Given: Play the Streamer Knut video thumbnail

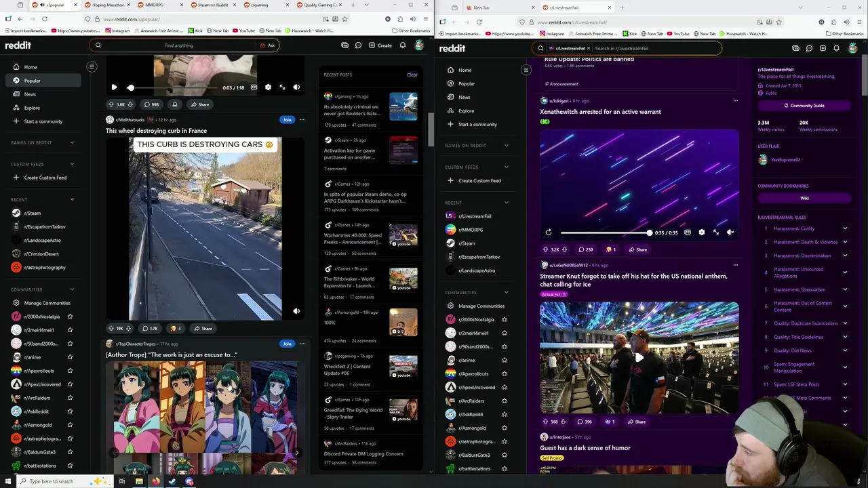Looking at the screenshot, I should click(x=639, y=357).
